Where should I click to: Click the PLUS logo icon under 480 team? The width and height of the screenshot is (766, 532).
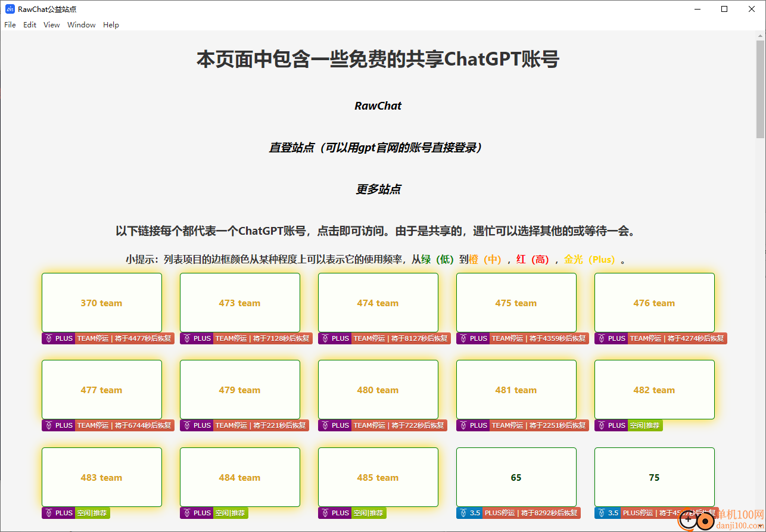(325, 425)
